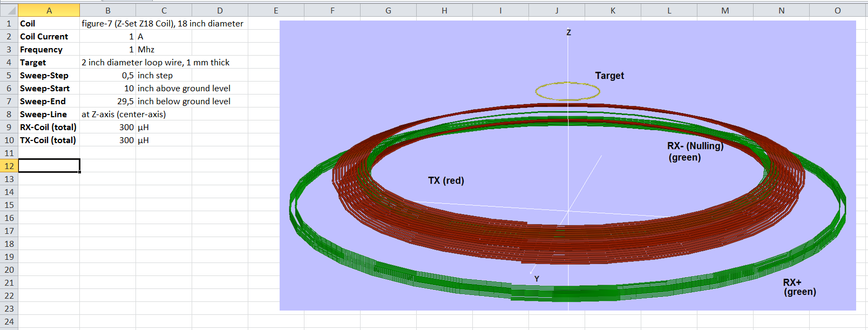Click the 'Z' axis label in the diagram

click(568, 32)
